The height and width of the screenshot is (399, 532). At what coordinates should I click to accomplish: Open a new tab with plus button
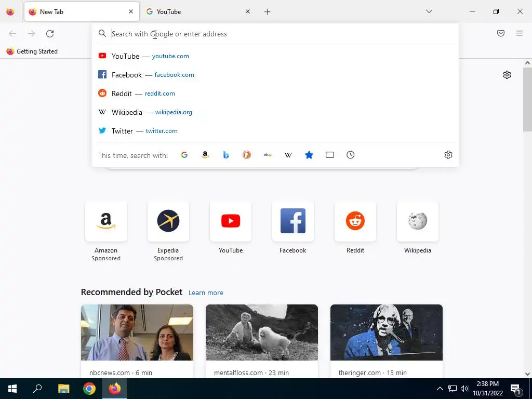268,12
